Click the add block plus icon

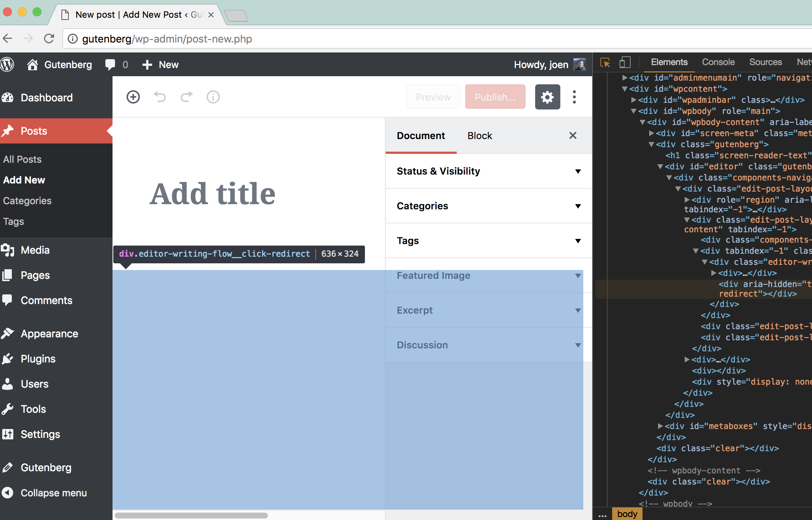(133, 97)
